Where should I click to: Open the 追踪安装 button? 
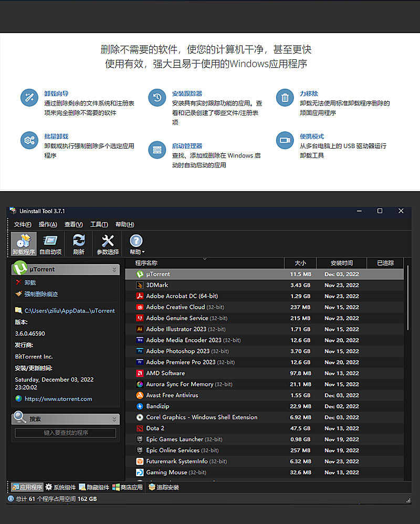click(x=164, y=487)
